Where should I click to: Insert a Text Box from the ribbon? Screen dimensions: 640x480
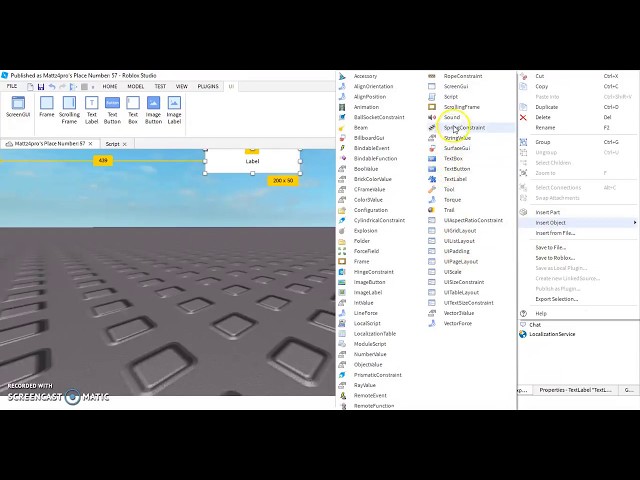click(133, 110)
